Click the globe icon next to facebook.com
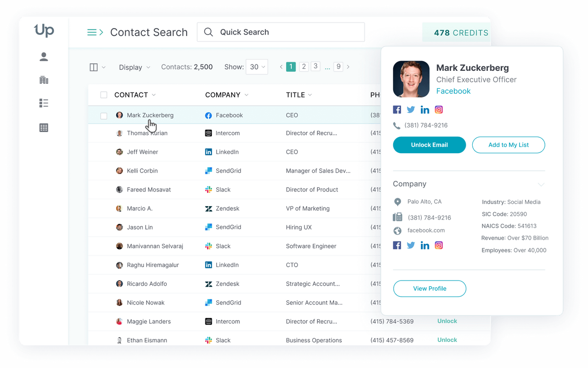The height and width of the screenshot is (368, 588). coord(398,230)
